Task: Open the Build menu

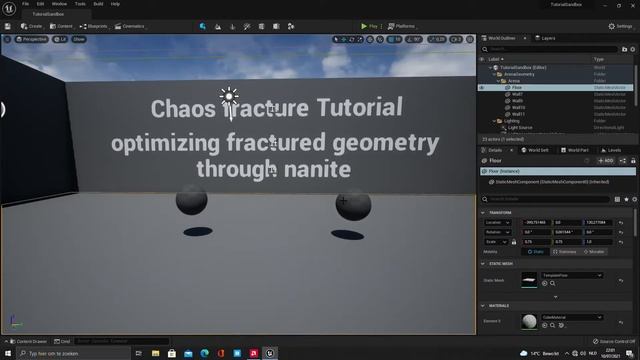Action: (x=98, y=4)
